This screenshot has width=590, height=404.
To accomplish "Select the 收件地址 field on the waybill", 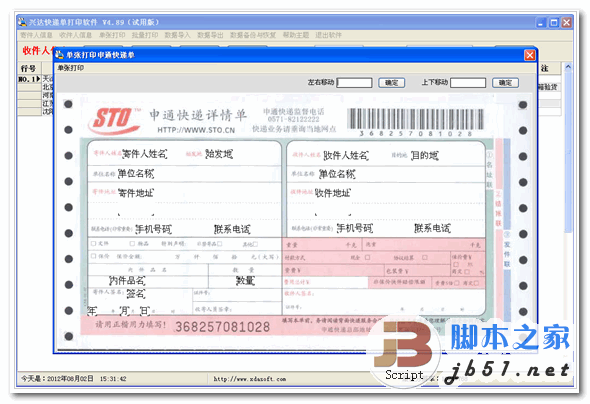I will 333,193.
